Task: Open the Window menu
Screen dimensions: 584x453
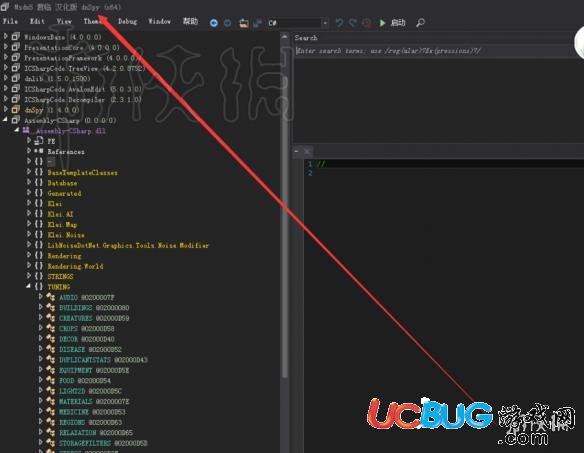Action: pyautogui.click(x=159, y=22)
